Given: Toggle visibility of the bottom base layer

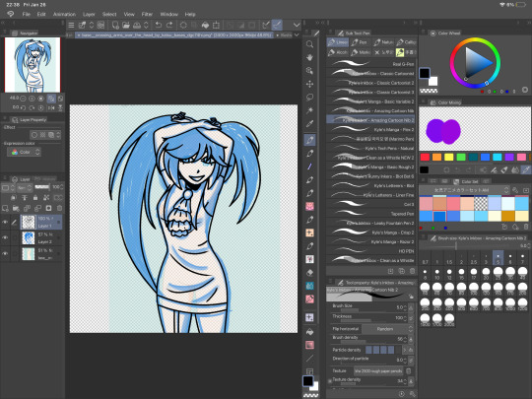Looking at the screenshot, I should 5,253.
